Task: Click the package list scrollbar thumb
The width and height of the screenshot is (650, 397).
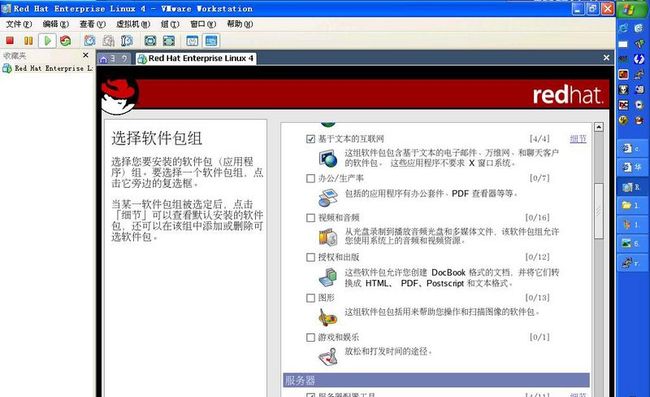Action: (599, 211)
